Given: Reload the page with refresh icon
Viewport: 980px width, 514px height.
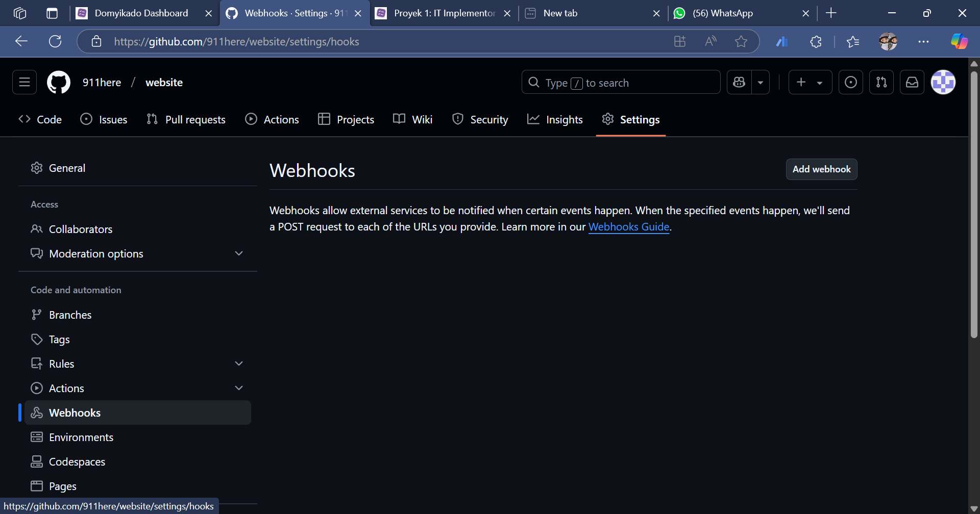Looking at the screenshot, I should 55,41.
